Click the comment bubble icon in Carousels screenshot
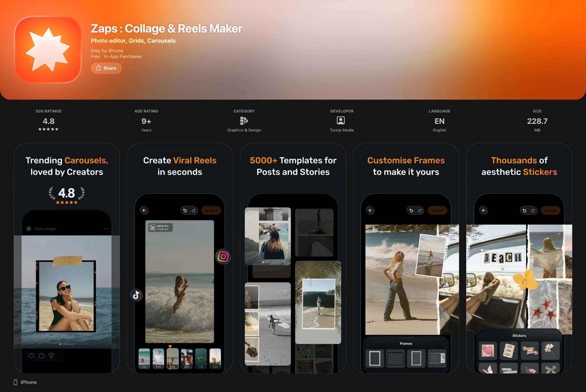This screenshot has width=586, height=392. click(x=41, y=356)
